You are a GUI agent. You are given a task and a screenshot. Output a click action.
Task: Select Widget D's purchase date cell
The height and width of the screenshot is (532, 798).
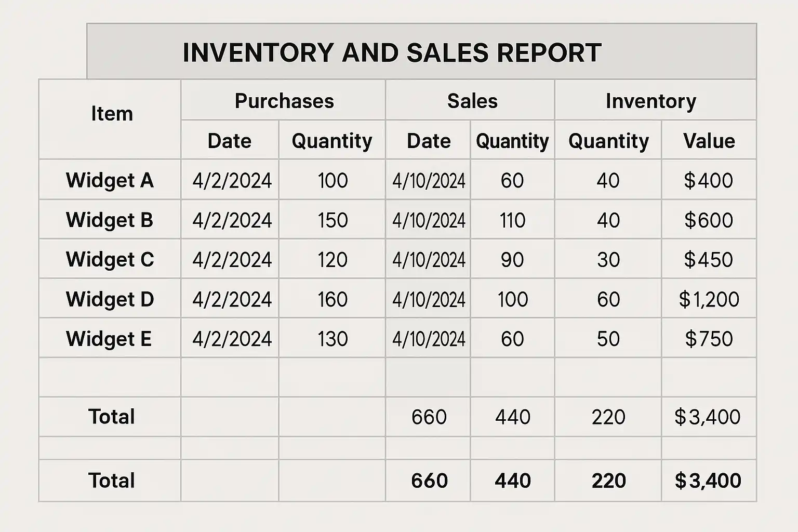[232, 299]
